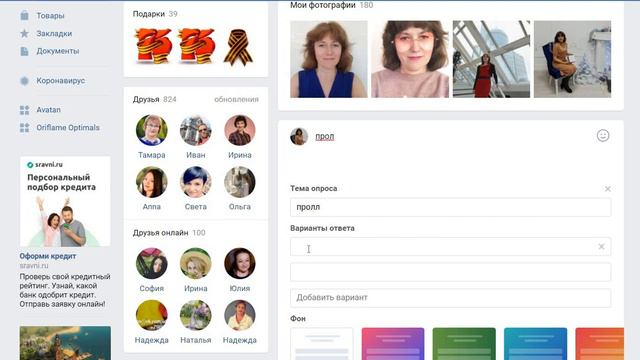The width and height of the screenshot is (640, 360).
Task: Click the name Наталья
Action: [x=196, y=340]
